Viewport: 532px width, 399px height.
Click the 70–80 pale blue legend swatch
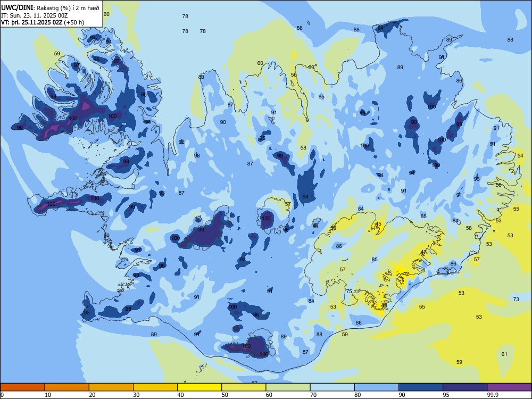coord(332,387)
